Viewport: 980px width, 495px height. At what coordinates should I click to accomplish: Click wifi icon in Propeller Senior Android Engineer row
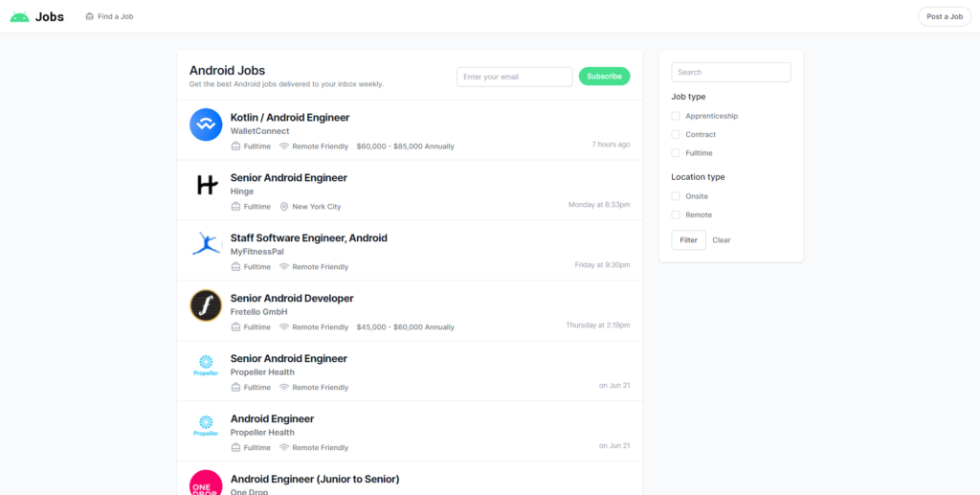click(283, 388)
